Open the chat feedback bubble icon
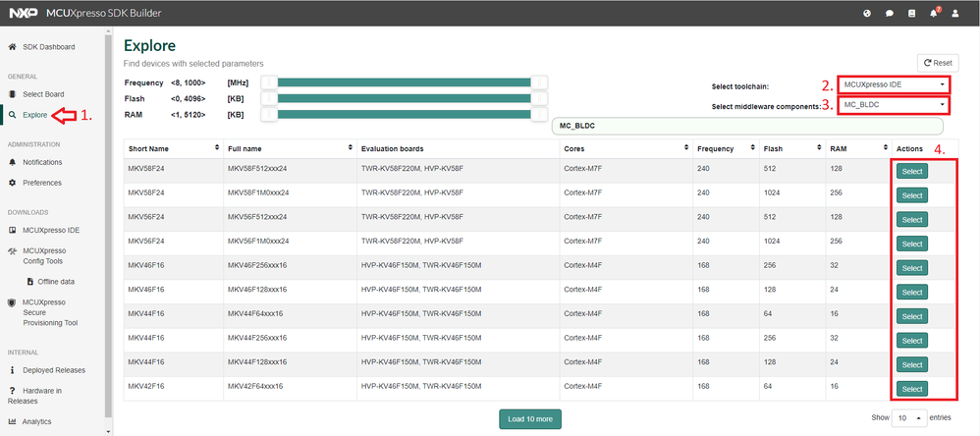The width and height of the screenshot is (980, 436). [x=890, y=13]
